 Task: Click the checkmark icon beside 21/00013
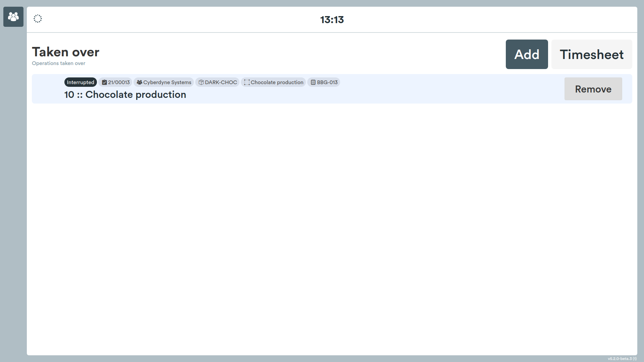[104, 82]
